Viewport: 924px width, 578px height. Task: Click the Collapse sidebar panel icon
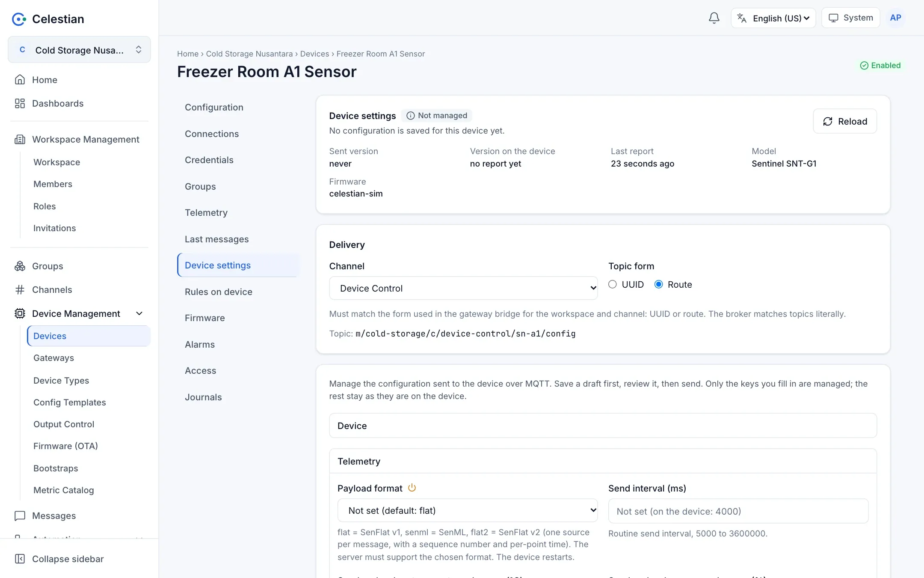(20, 559)
